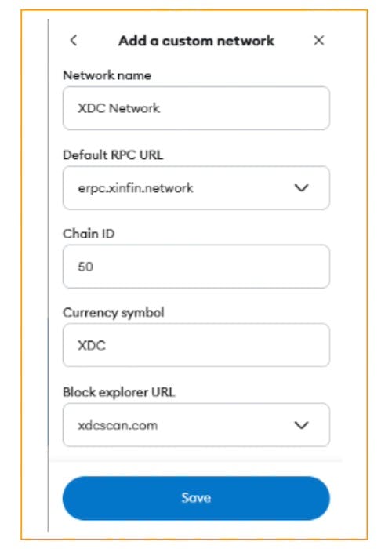Click the XDC currency symbol text
Image resolution: width=392 pixels, height=549 pixels.
(x=92, y=346)
